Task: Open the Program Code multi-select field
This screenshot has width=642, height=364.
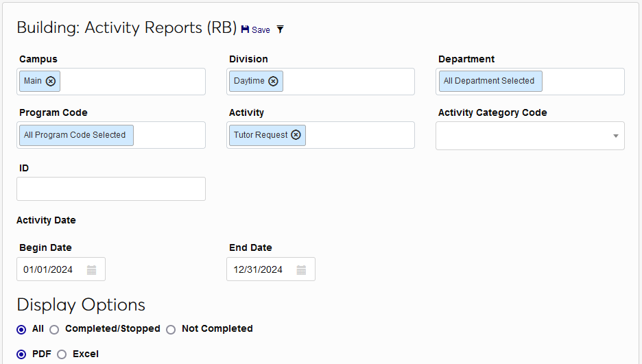Action: [x=111, y=135]
